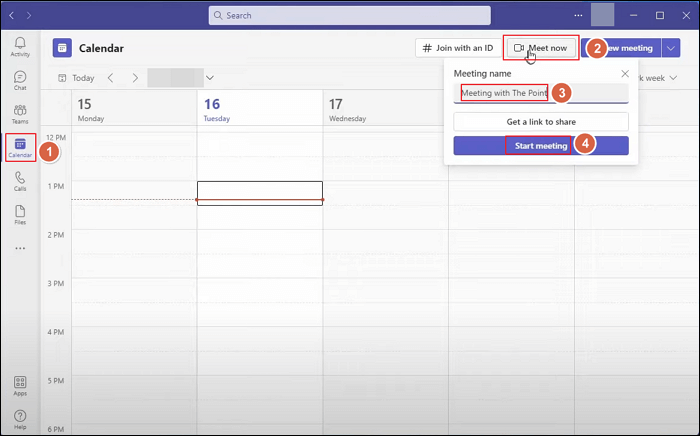
Task: Click the Join with an ID button
Action: pyautogui.click(x=458, y=48)
